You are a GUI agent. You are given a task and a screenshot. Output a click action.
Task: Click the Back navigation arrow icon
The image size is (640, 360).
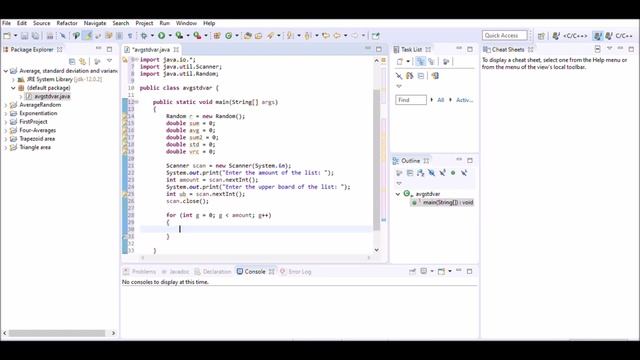(337, 36)
